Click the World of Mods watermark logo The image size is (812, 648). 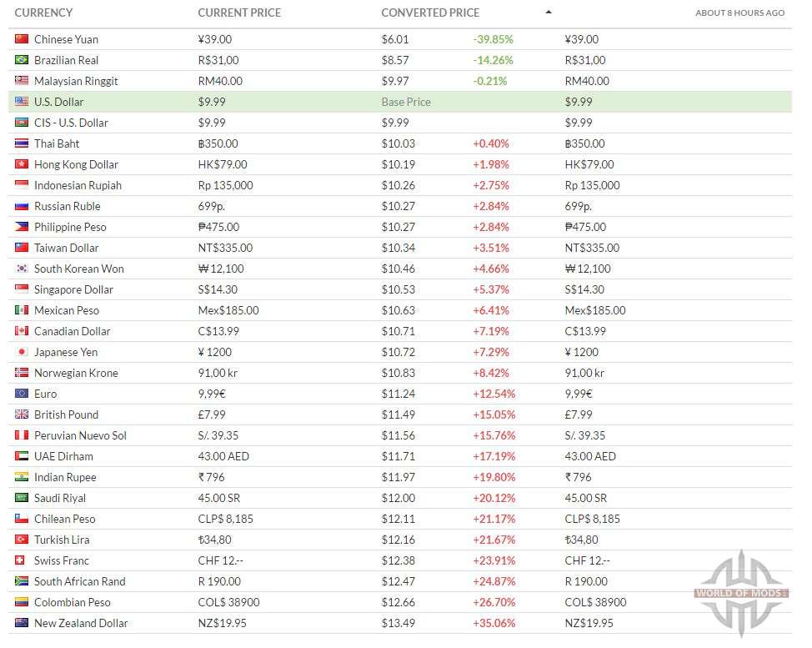click(x=741, y=593)
